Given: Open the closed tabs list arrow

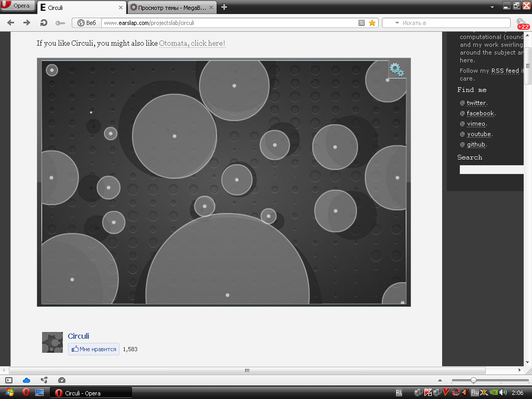Looking at the screenshot, I should 493,7.
